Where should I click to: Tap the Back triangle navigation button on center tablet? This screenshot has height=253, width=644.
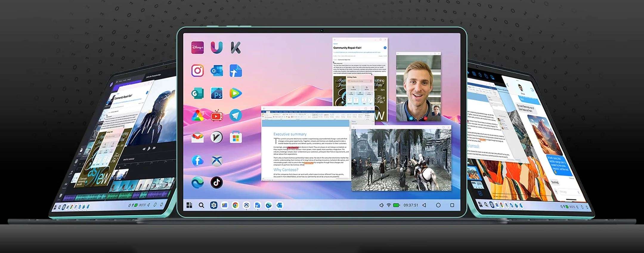pos(424,205)
